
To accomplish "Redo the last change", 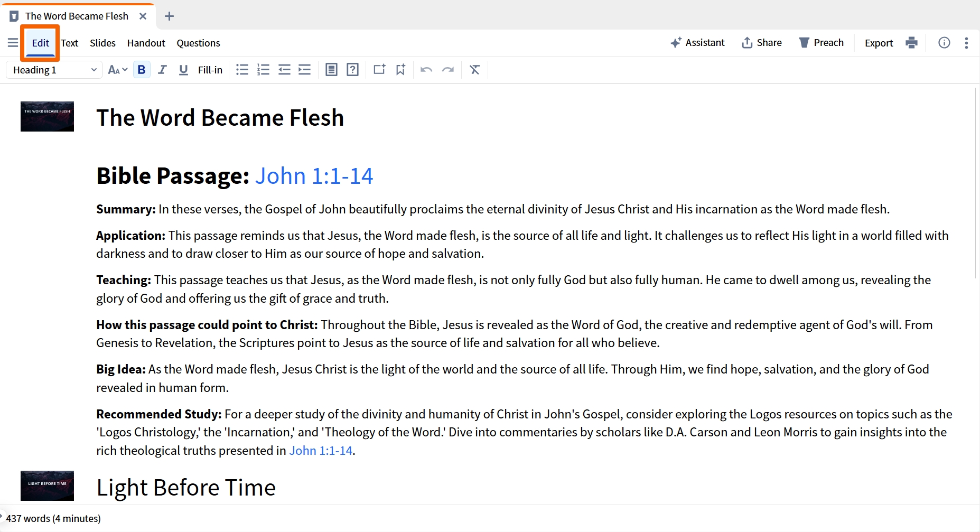I will click(x=448, y=70).
